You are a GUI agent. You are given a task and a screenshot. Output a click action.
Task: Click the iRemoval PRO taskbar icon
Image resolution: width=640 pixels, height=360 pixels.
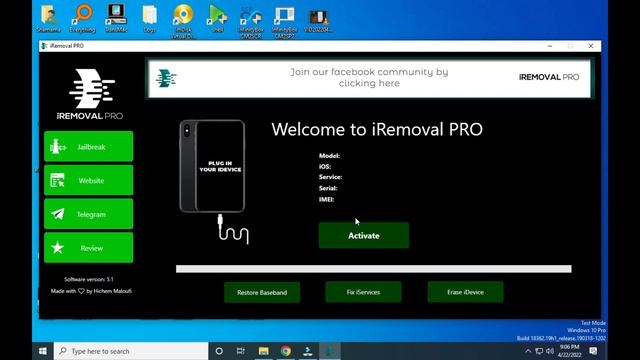(330, 351)
